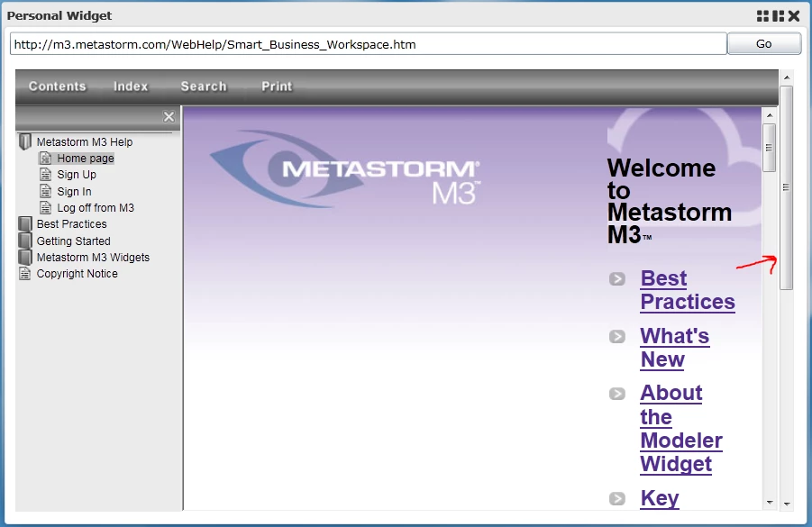Follow the About the Modeler Widget link
The height and width of the screenshot is (527, 812).
[681, 428]
